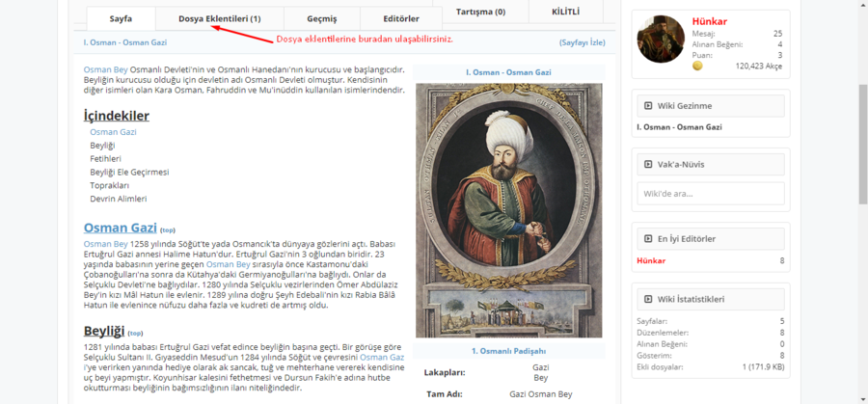Click the Osman Gazi section heading link
Image resolution: width=868 pixels, height=404 pixels.
(121, 228)
